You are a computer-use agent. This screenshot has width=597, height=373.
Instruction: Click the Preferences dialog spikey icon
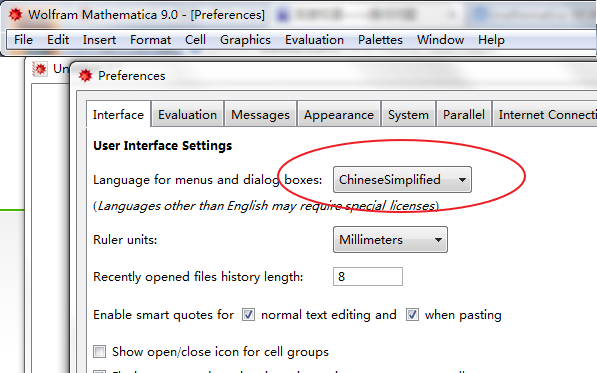[x=85, y=75]
